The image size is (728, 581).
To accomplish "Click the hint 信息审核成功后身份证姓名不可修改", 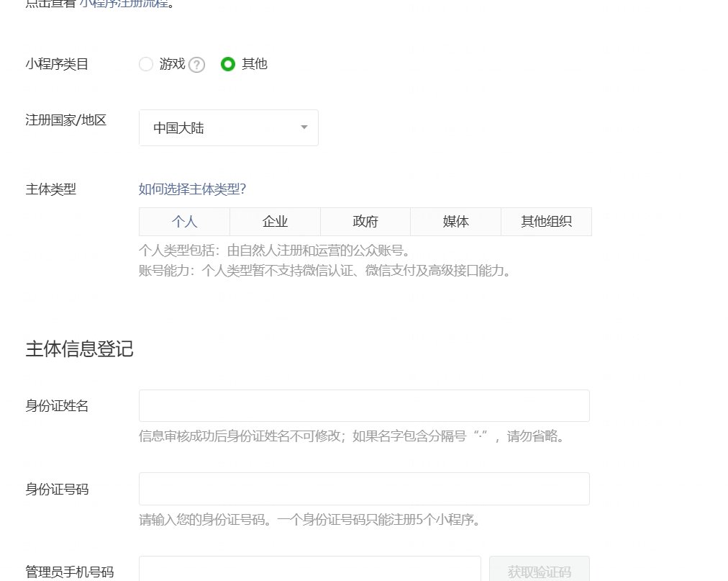I will tap(352, 436).
